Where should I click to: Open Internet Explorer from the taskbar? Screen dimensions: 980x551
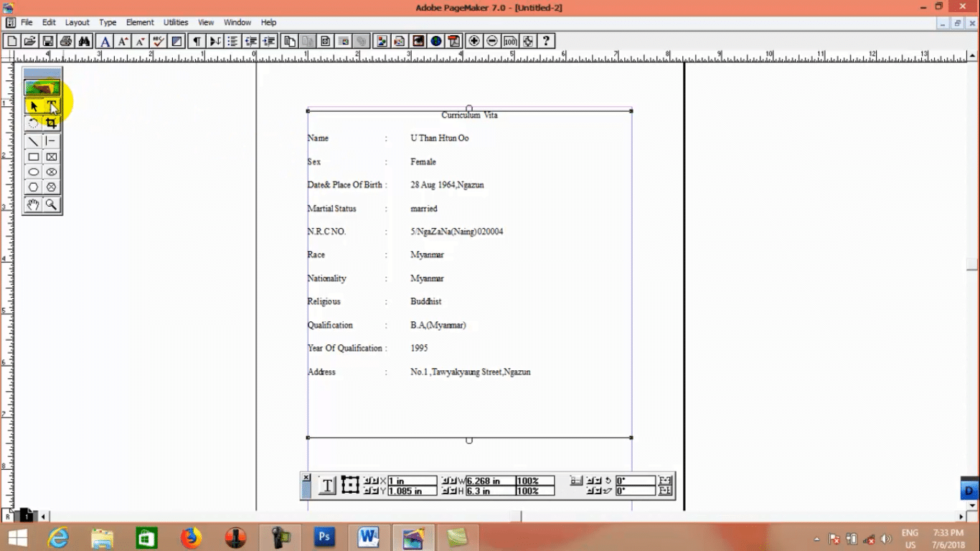coord(58,537)
